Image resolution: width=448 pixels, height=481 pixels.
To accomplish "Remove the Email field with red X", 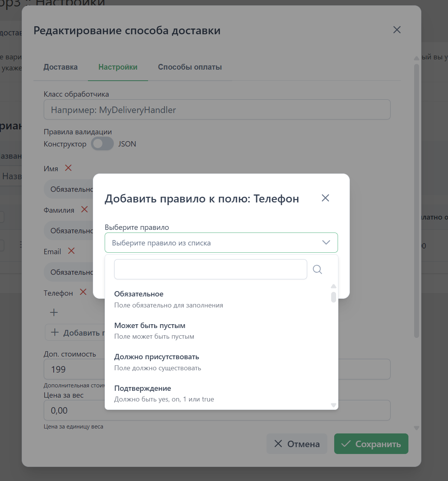I will (71, 251).
